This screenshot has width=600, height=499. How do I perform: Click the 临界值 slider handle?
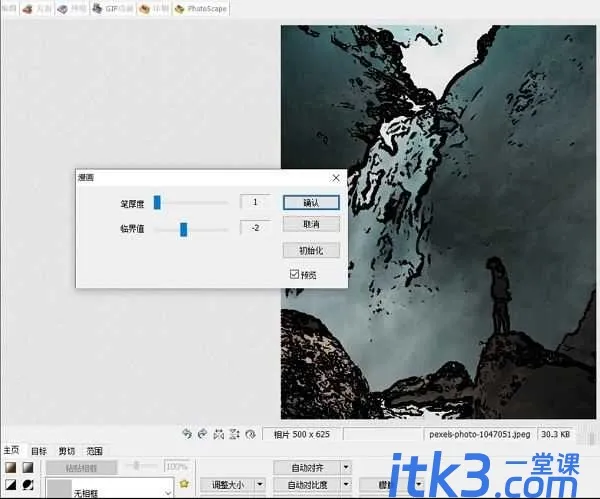(x=184, y=229)
